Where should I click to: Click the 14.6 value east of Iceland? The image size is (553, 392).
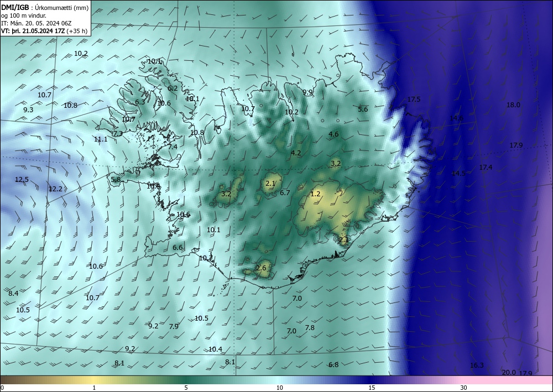coord(457,118)
